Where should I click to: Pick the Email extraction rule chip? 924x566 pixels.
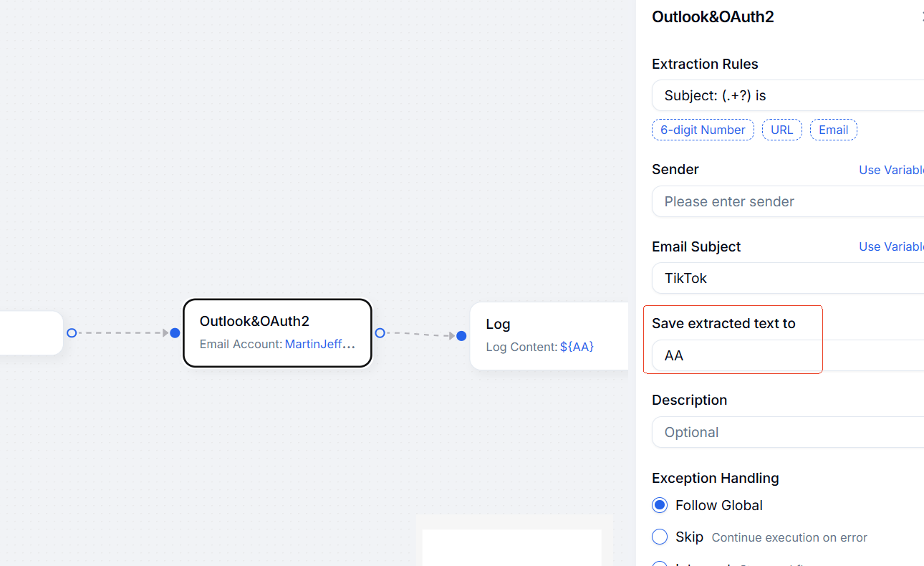point(833,130)
